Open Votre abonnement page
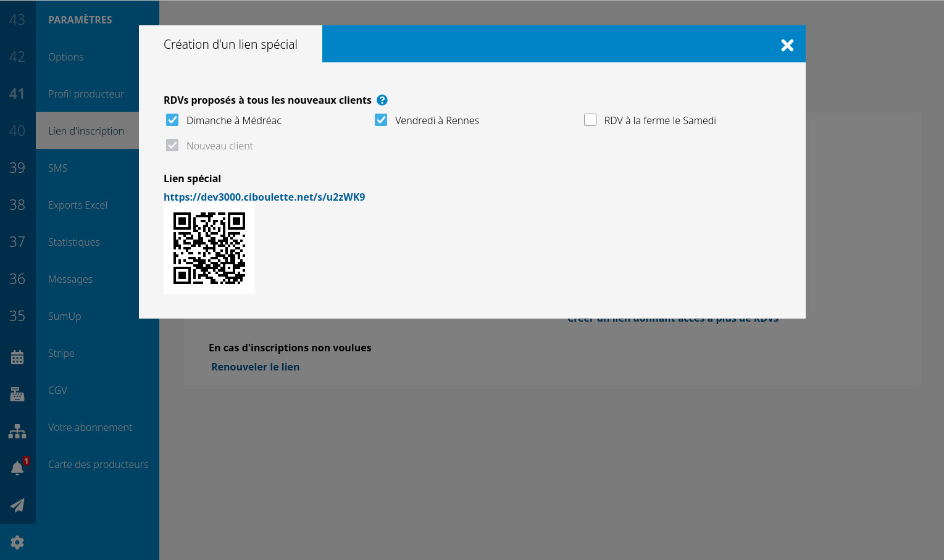 point(90,427)
